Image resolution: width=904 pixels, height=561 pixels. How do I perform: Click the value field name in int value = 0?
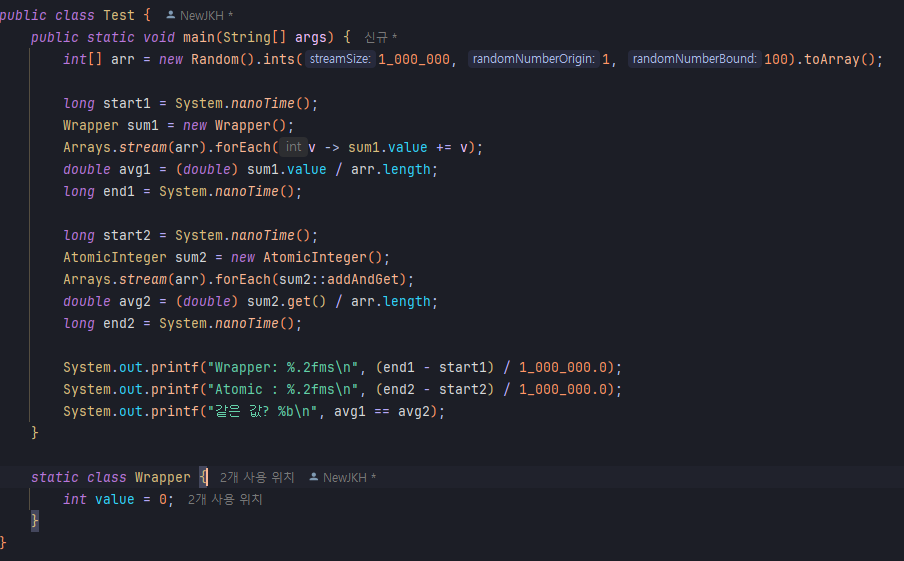(x=115, y=499)
